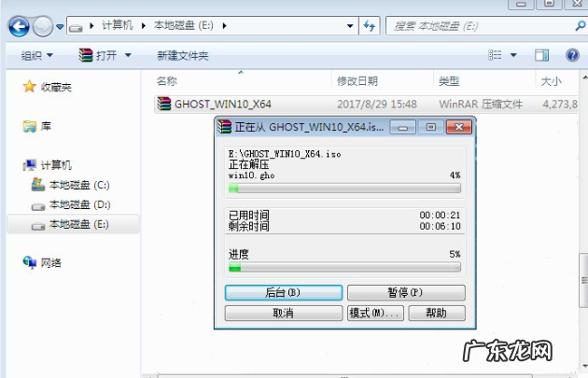Expand the arrow before 计算机 breadcrumb
The width and height of the screenshot is (588, 378).
tap(91, 26)
